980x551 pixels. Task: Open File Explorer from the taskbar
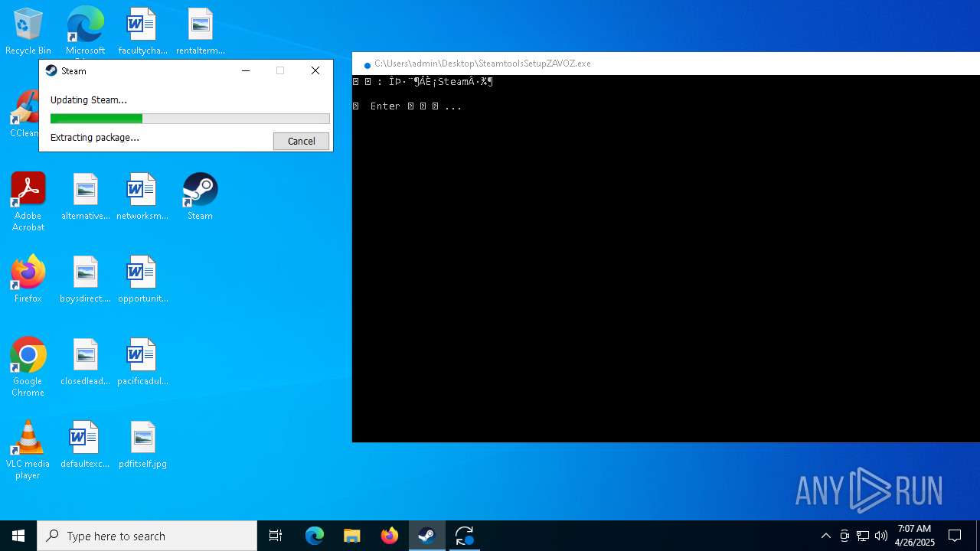352,536
